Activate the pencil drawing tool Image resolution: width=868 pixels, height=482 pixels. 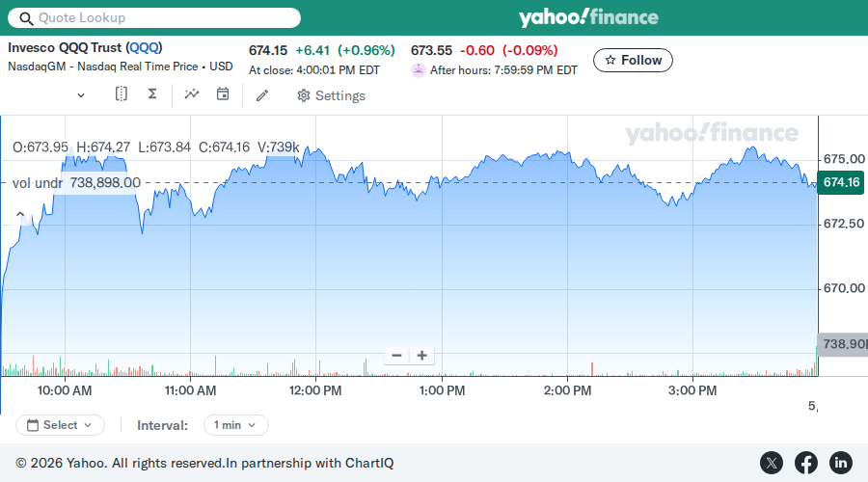262,95
